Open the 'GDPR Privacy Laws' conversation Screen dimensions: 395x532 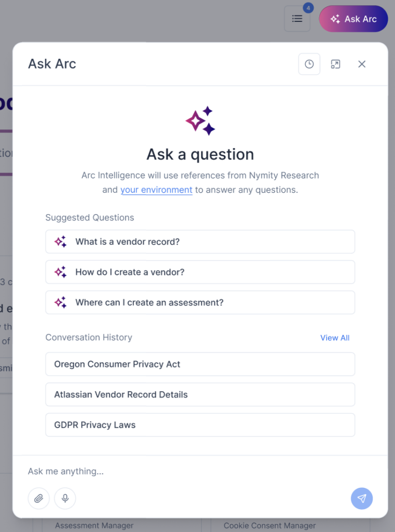point(200,425)
